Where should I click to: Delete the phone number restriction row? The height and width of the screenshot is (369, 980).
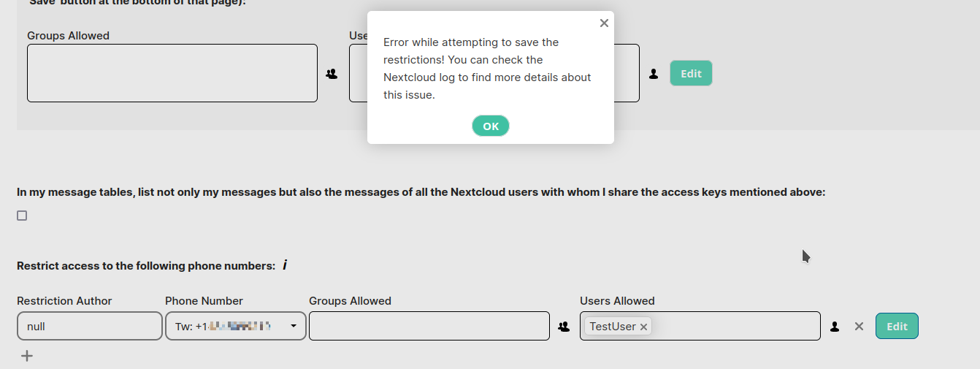pos(859,327)
